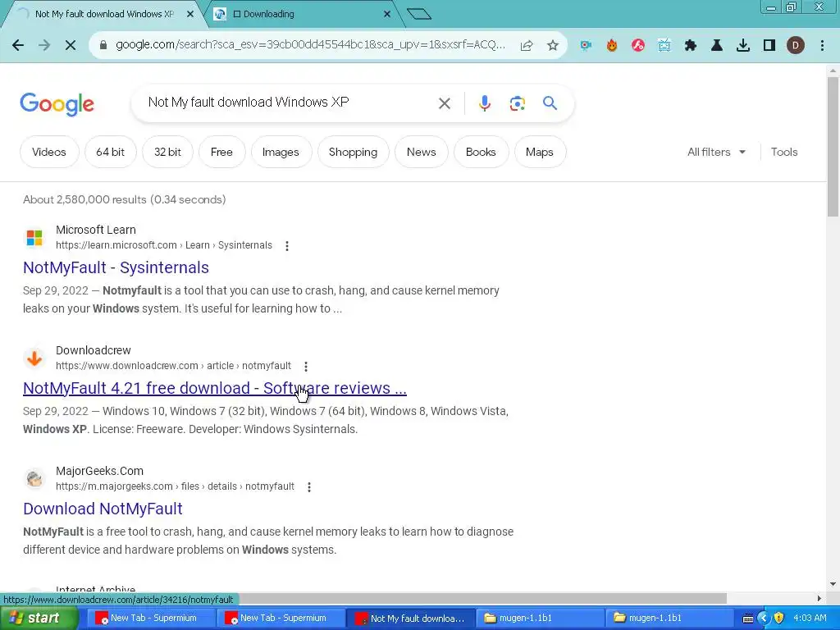840x630 pixels.
Task: Share this page using share icon
Action: (x=527, y=46)
